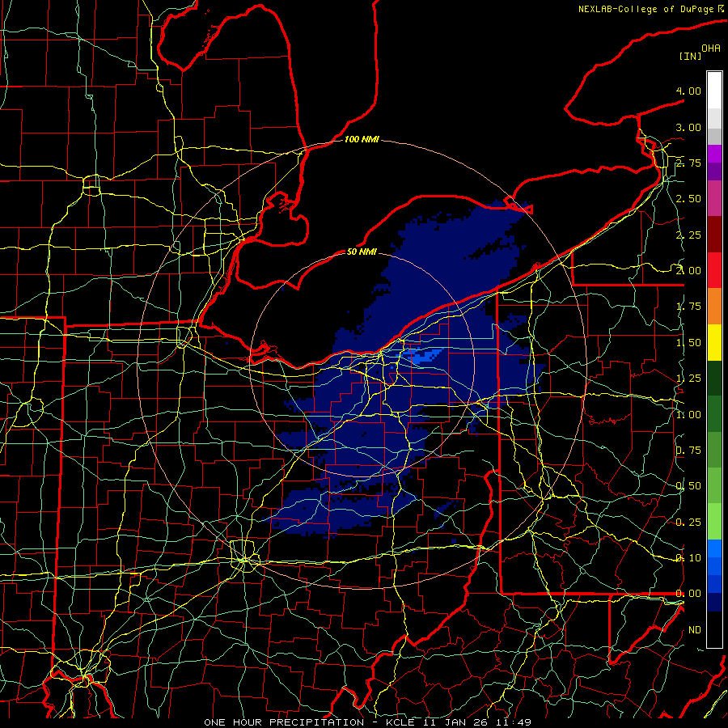Click the orange legend color swatch
This screenshot has height=728, width=728.
(x=714, y=306)
